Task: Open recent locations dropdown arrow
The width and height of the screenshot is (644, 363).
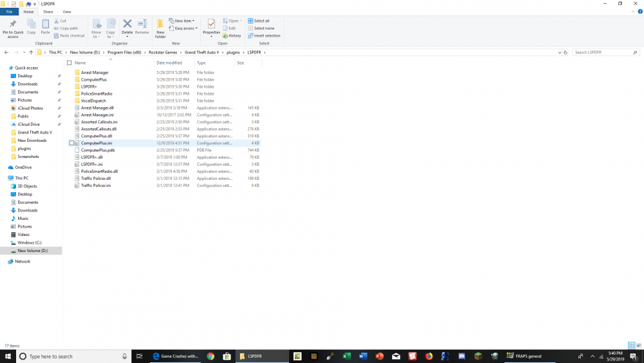Action: point(24,53)
